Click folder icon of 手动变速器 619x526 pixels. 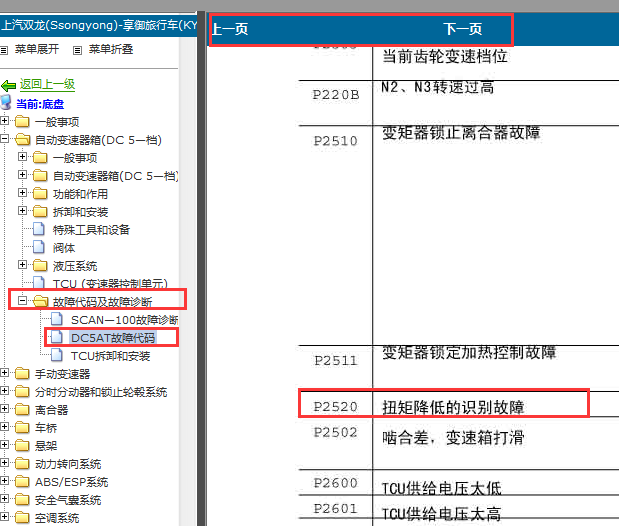pos(22,373)
